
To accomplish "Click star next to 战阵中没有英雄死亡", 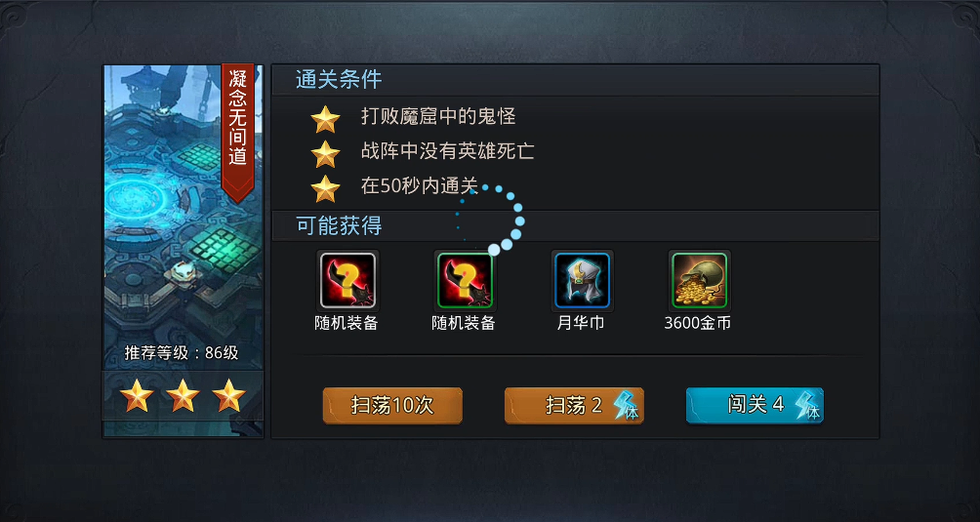I will pos(326,153).
